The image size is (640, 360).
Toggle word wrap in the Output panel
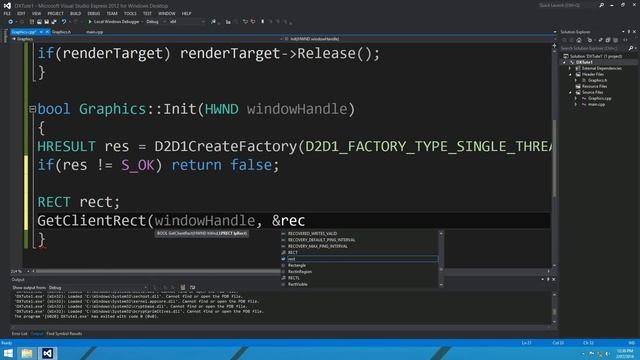(192, 287)
